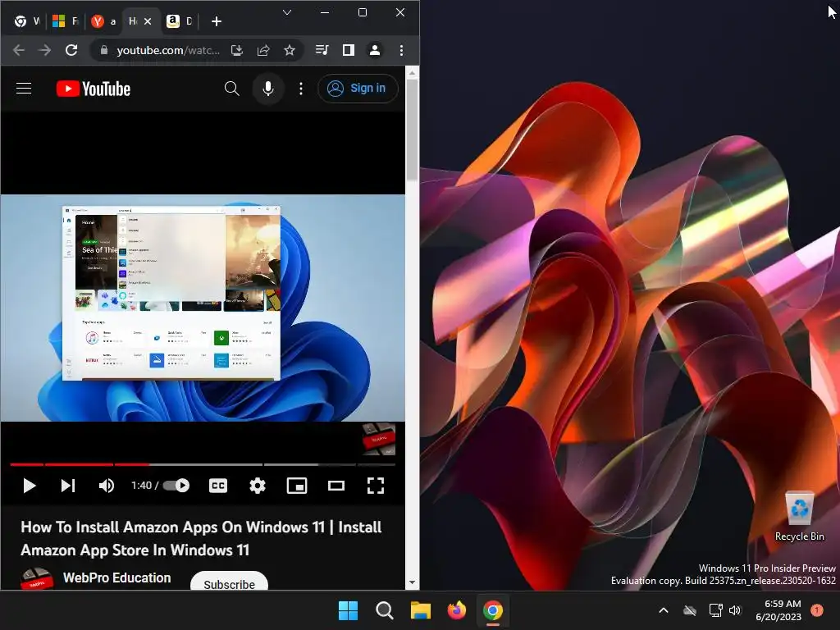Launch Firefox from the taskbar
The width and height of the screenshot is (840, 630).
456,610
